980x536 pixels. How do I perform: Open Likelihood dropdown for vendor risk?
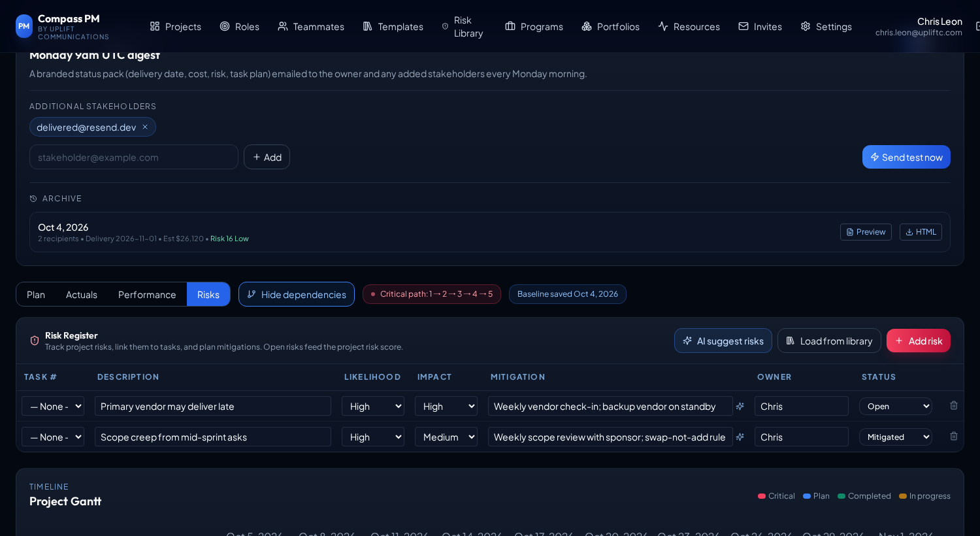point(373,406)
